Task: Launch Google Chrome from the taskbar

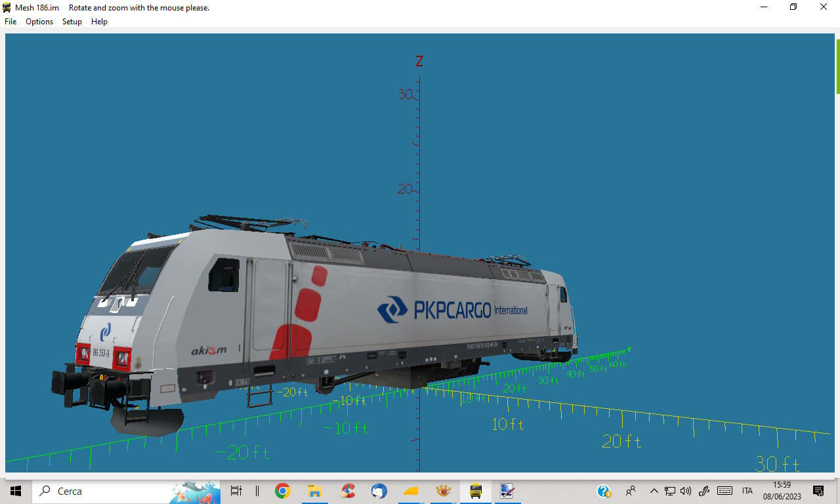Action: click(283, 491)
